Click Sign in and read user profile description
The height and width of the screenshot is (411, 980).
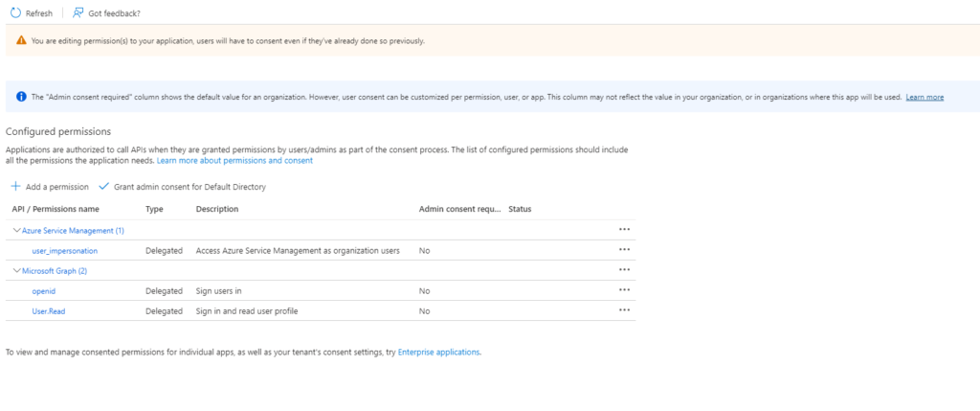(x=246, y=311)
